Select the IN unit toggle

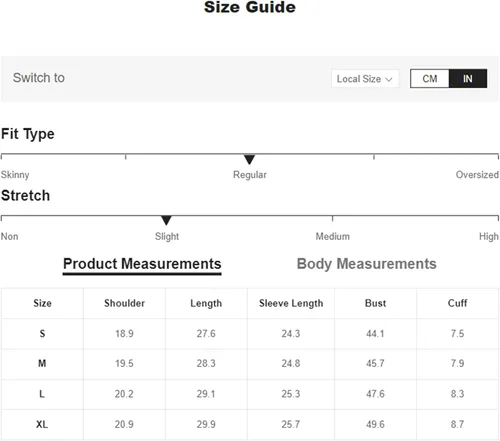(x=468, y=79)
